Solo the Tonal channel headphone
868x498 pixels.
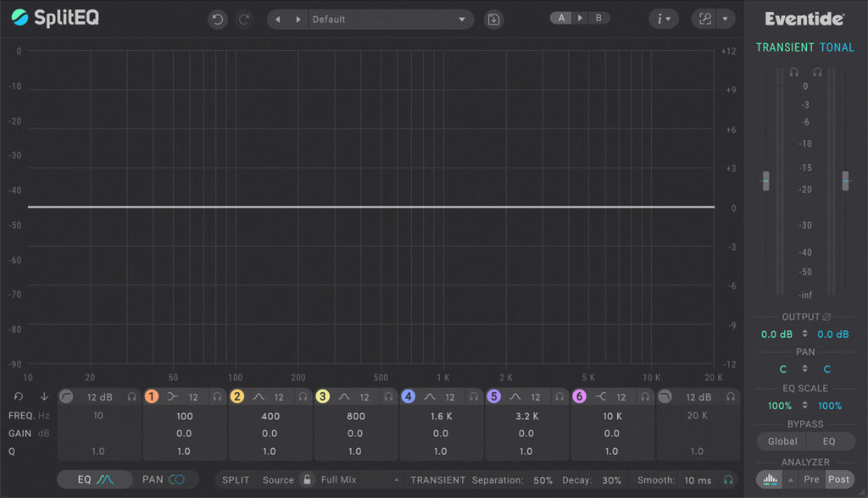point(817,72)
